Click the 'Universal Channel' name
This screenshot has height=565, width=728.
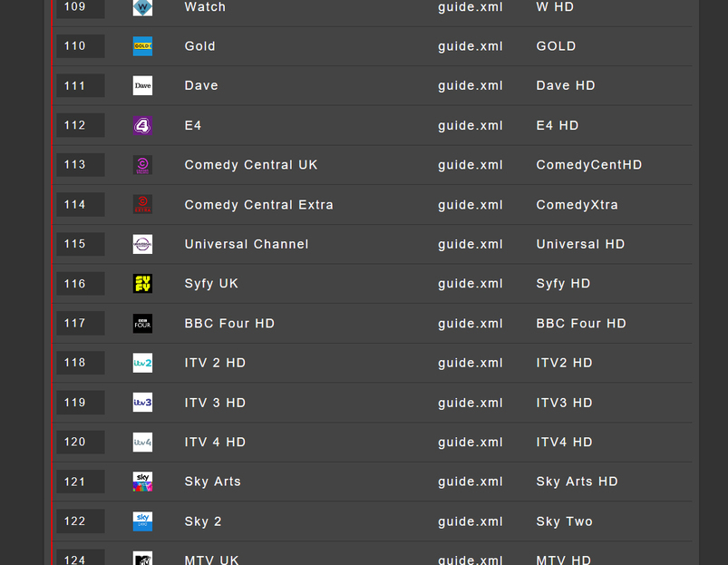(x=246, y=244)
